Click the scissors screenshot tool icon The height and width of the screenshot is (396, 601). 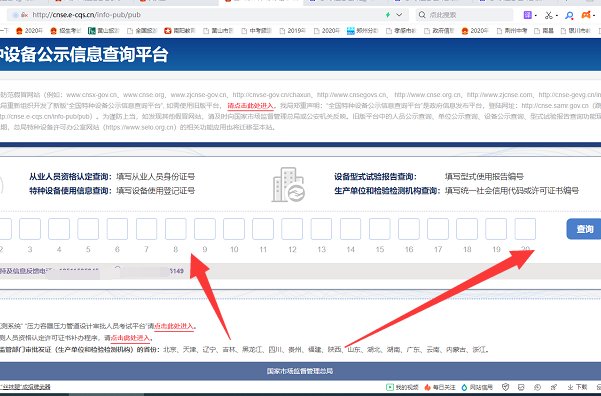pos(549,15)
